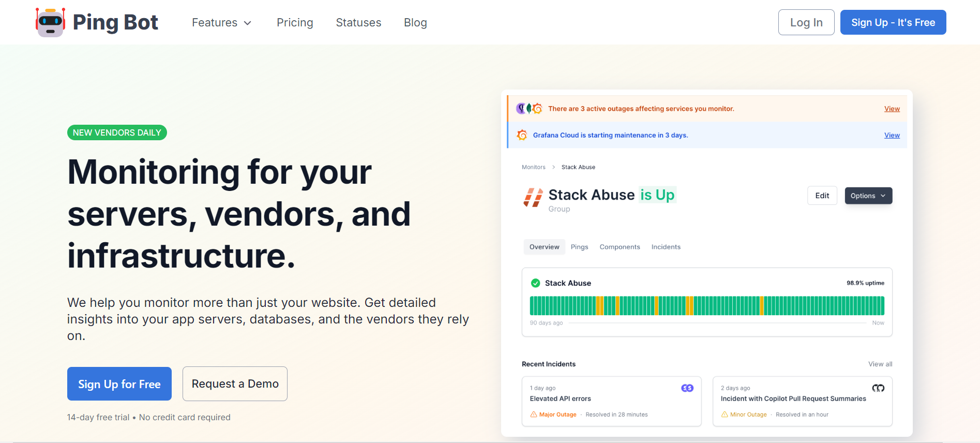Click the Ping Bot brand name

click(x=115, y=22)
